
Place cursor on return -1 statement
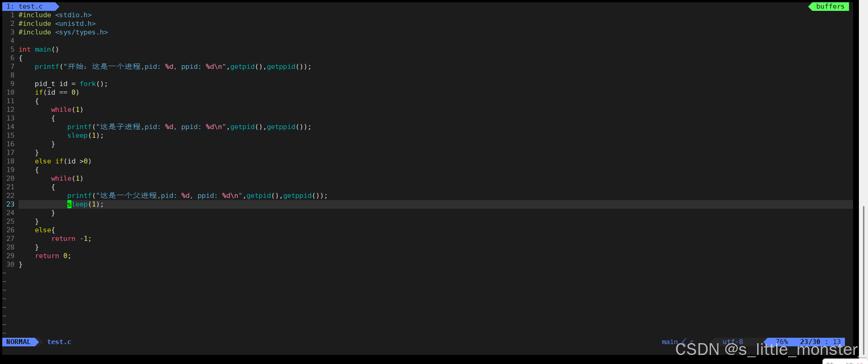click(71, 239)
